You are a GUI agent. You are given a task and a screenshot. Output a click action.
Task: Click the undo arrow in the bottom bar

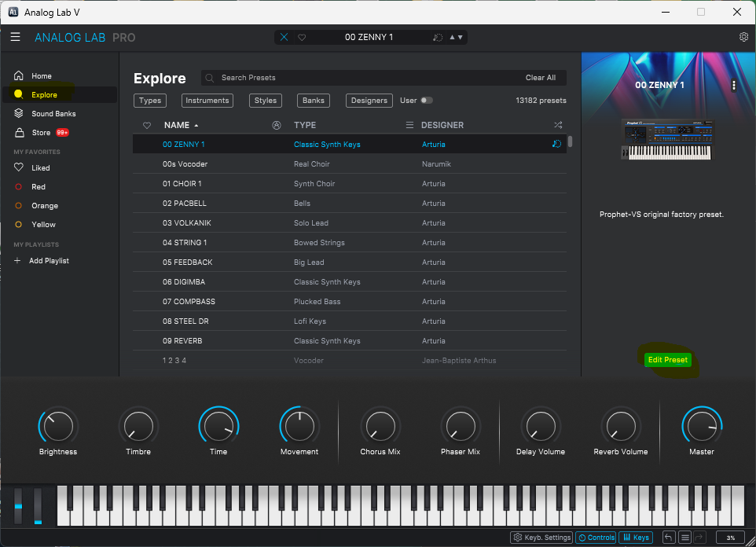(668, 538)
